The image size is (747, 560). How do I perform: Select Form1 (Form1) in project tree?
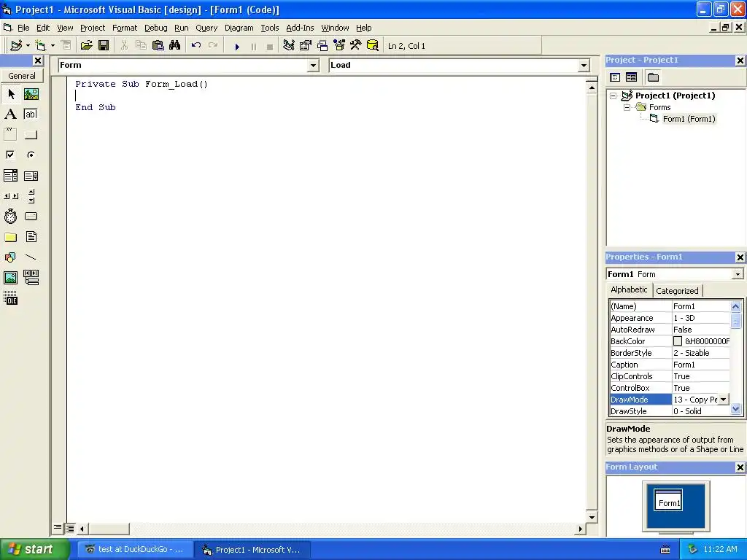pyautogui.click(x=689, y=119)
